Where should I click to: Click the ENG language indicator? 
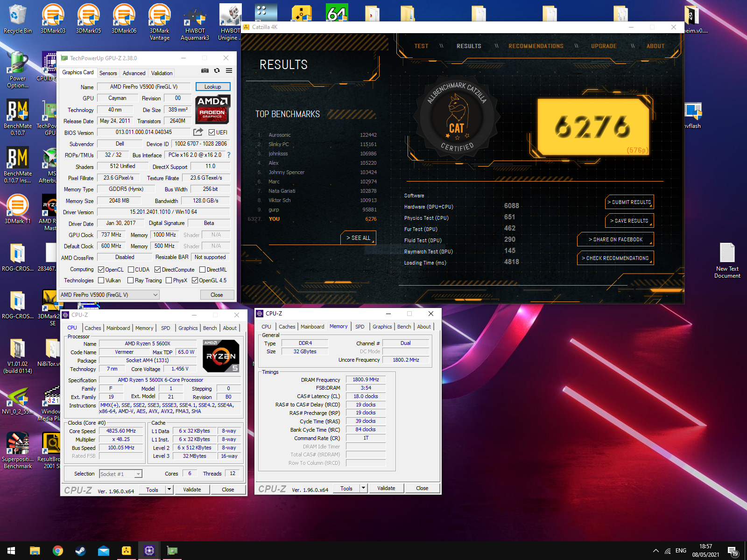(x=681, y=551)
